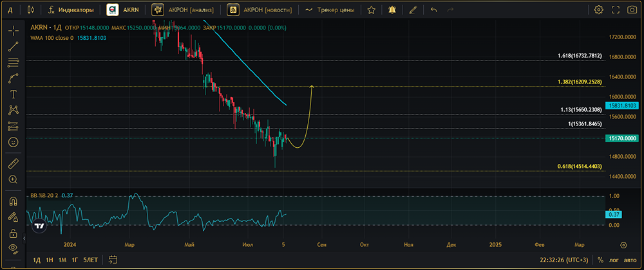Image resolution: width=644 pixels, height=270 pixels.
Task: Set the range to 5ЛЕТ
Action: pyautogui.click(x=90, y=260)
